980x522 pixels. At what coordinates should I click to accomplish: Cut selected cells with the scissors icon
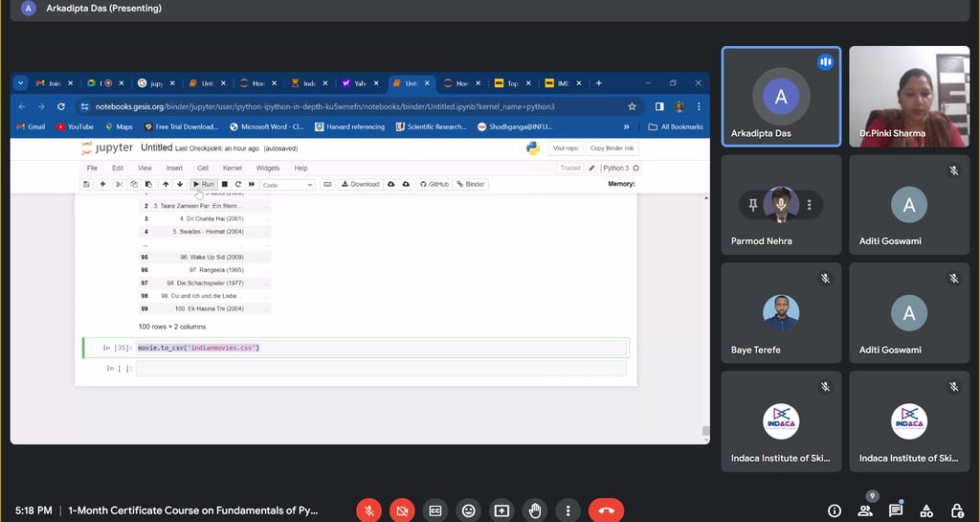click(119, 185)
